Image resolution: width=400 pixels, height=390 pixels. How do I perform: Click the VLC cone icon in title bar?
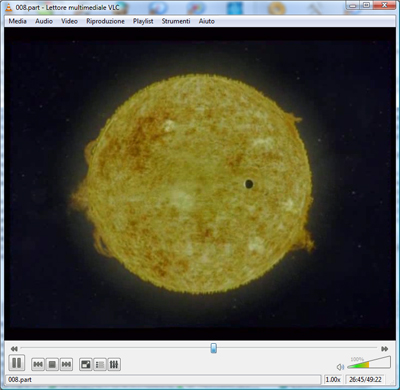tap(8, 7)
